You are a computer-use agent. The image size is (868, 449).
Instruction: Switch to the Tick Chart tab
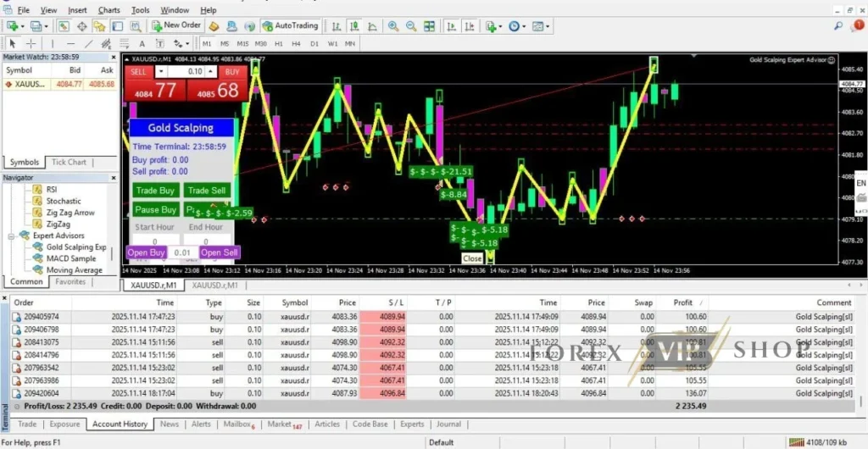click(x=70, y=162)
